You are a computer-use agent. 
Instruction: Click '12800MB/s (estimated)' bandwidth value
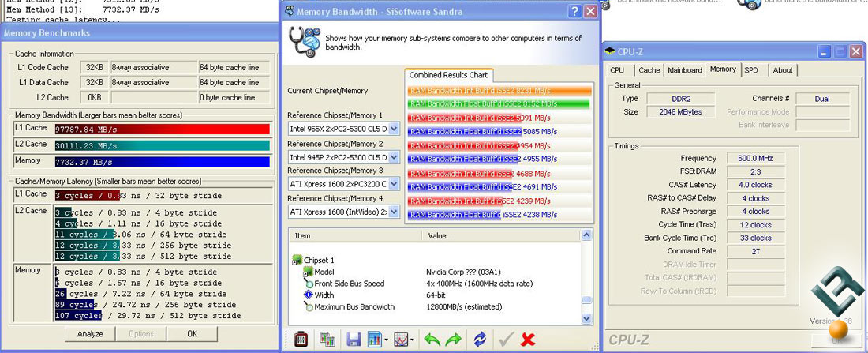(465, 306)
